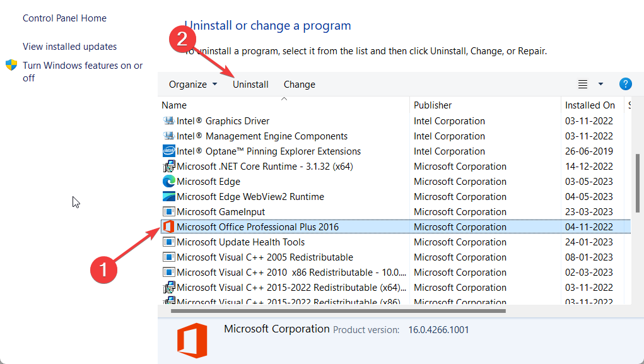Click the Microsoft .NET Core Runtime icon
Screen dimensions: 644x364
coord(169,167)
